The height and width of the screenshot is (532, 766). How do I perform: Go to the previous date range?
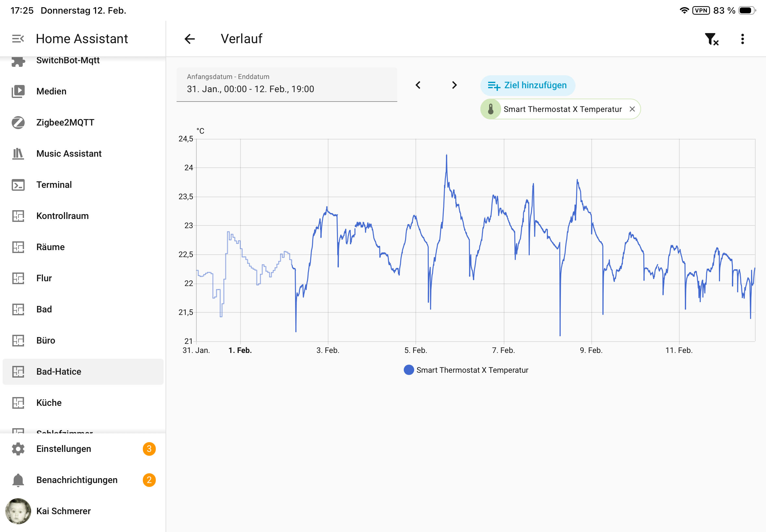[x=418, y=85]
